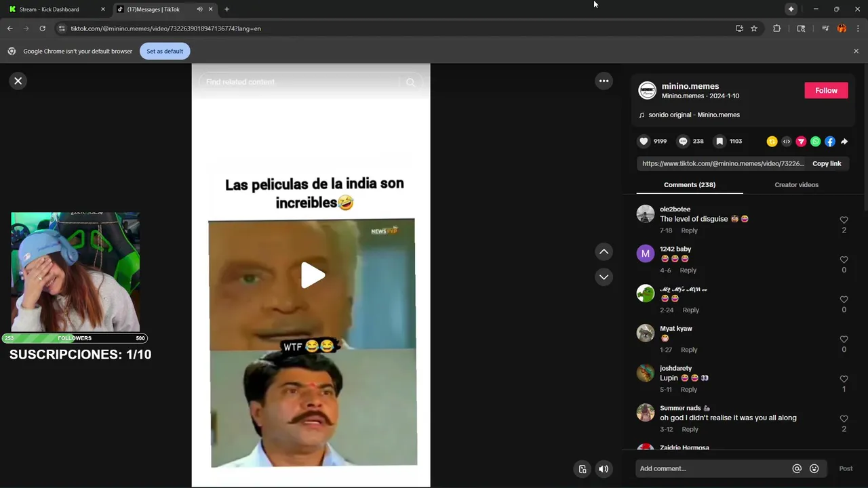Close the Kick Dashboard tab
The height and width of the screenshot is (488, 868).
pyautogui.click(x=103, y=9)
